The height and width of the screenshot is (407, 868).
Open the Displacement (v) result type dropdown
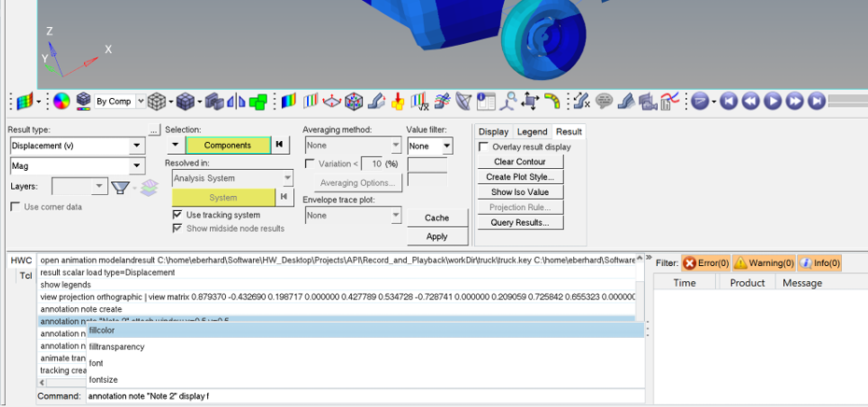pos(136,147)
